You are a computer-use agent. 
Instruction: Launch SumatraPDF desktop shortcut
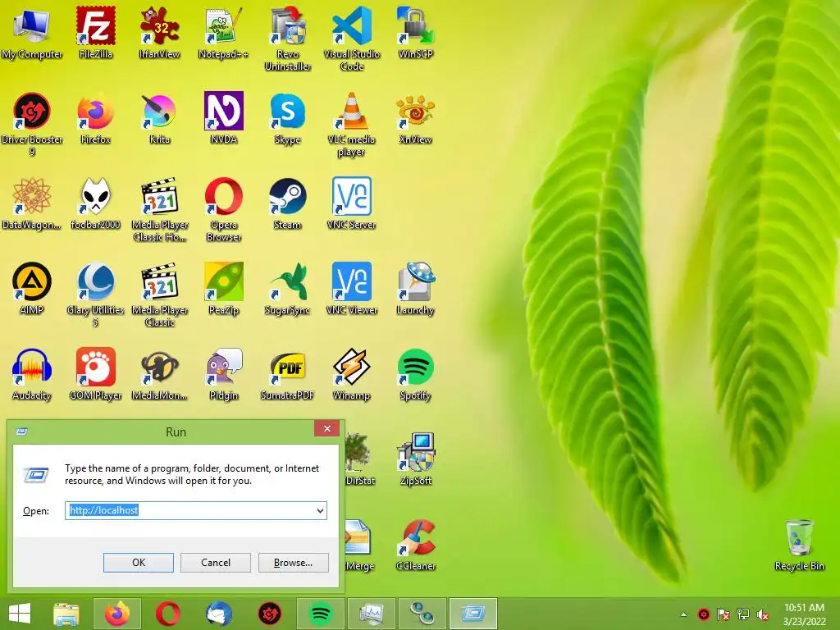click(287, 374)
